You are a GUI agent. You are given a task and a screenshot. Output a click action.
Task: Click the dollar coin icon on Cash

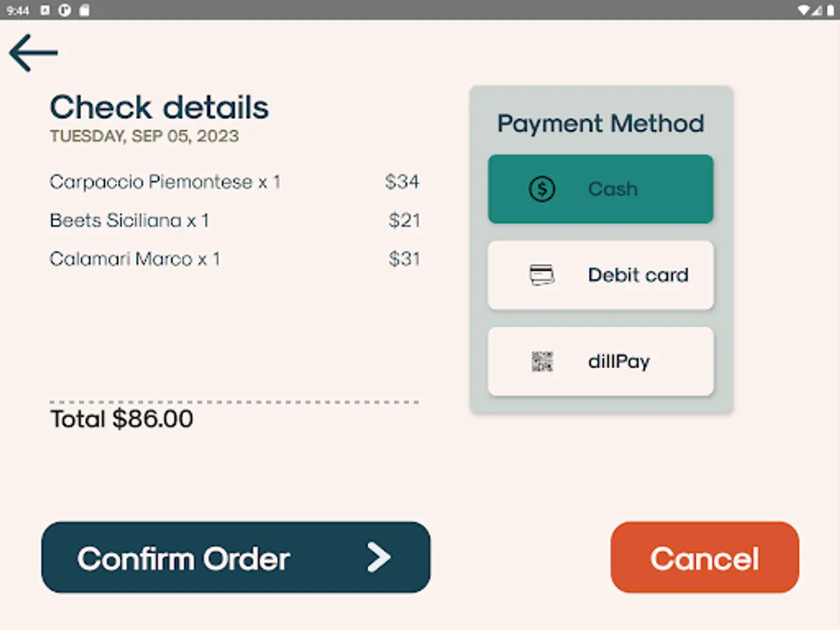[x=542, y=189]
